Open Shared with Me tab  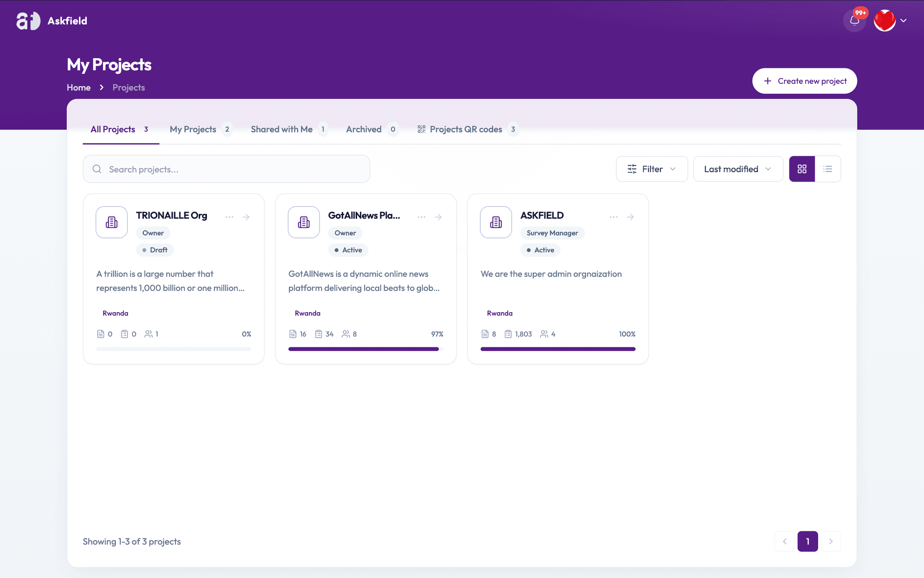click(x=289, y=129)
